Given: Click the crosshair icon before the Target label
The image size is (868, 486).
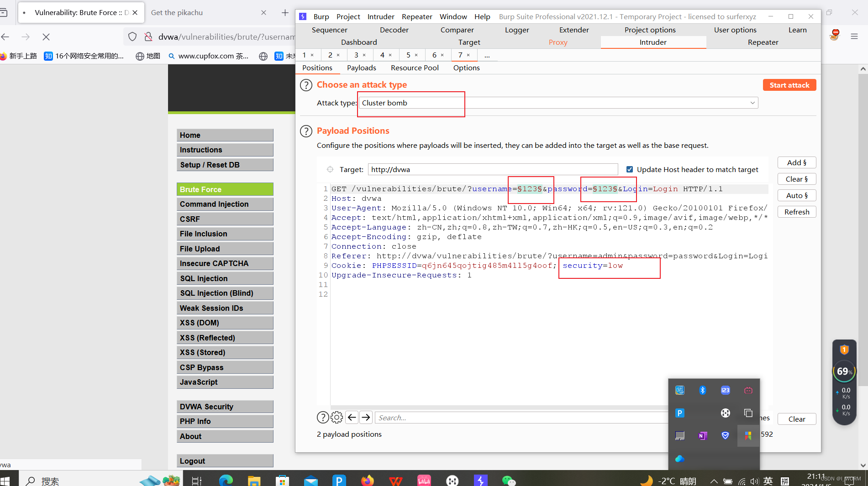Looking at the screenshot, I should tap(330, 169).
